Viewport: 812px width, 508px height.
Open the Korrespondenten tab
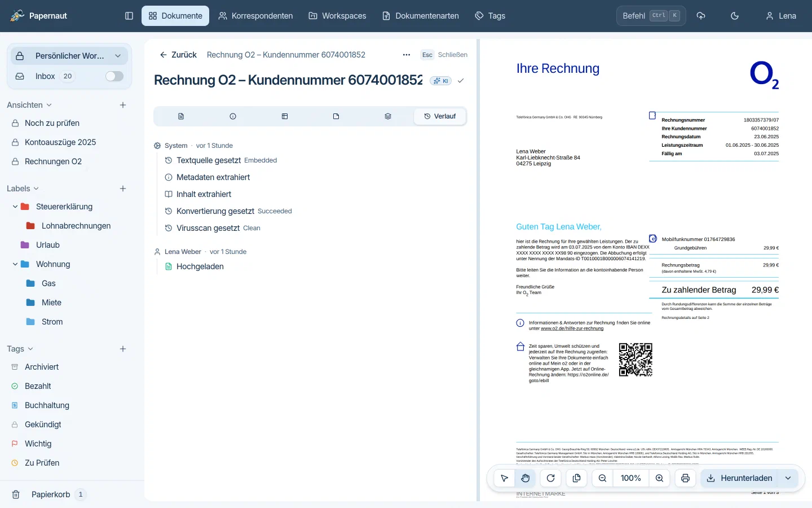[x=255, y=16]
